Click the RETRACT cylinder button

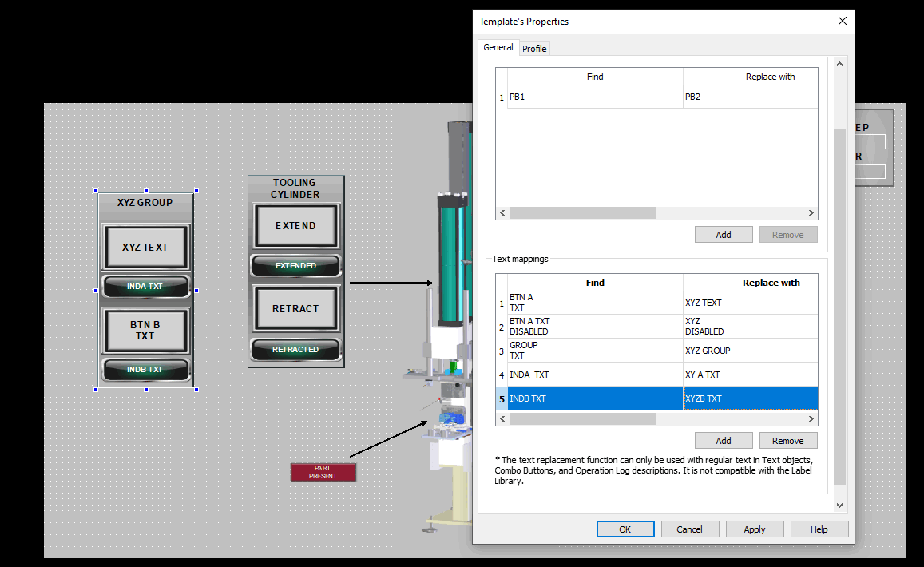(295, 309)
